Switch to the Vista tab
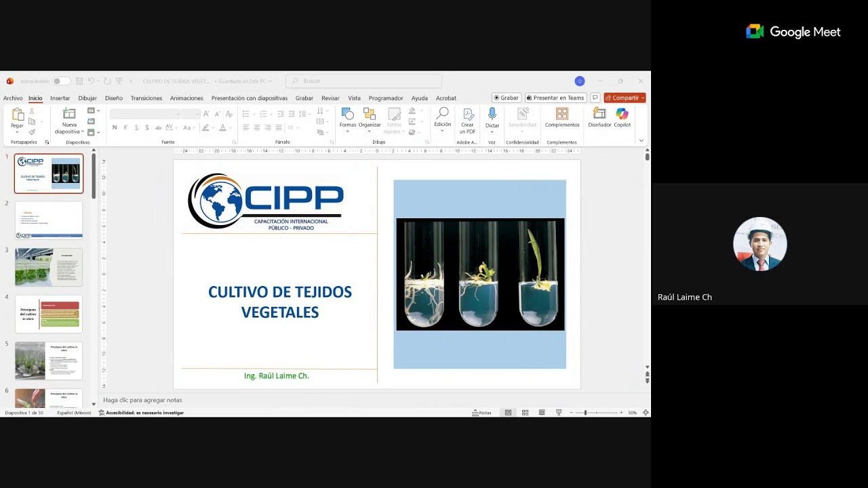This screenshot has width=868, height=488. tap(354, 98)
